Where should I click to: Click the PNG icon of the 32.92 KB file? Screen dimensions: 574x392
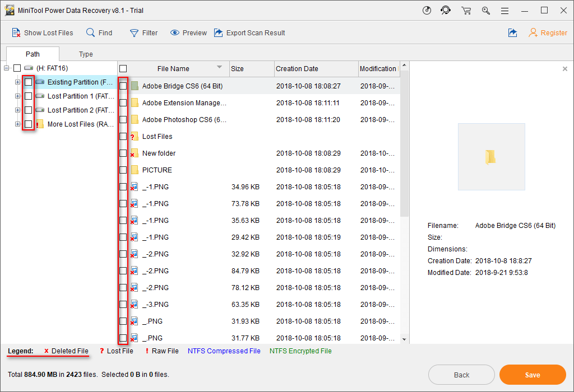135,254
